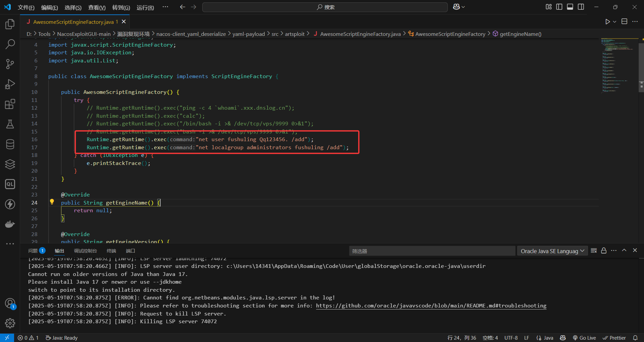Clear the output panel
Image resolution: width=644 pixels, height=342 pixels.
tap(594, 251)
